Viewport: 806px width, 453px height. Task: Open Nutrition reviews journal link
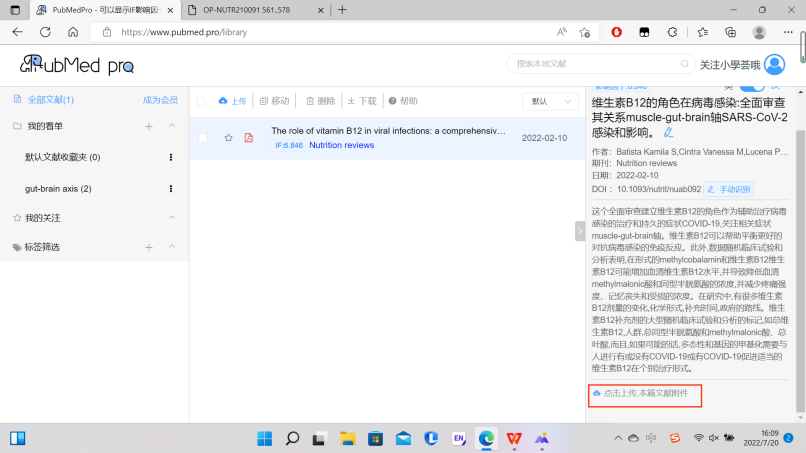341,146
